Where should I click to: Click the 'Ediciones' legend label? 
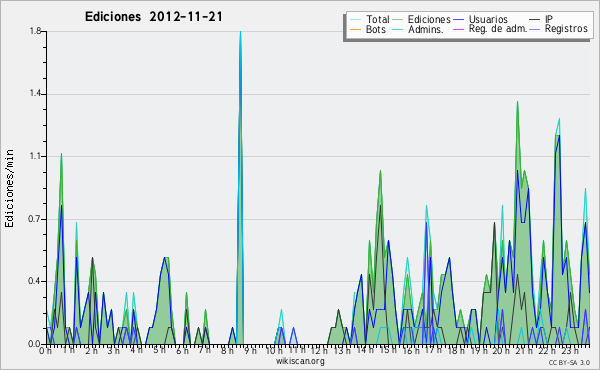429,19
